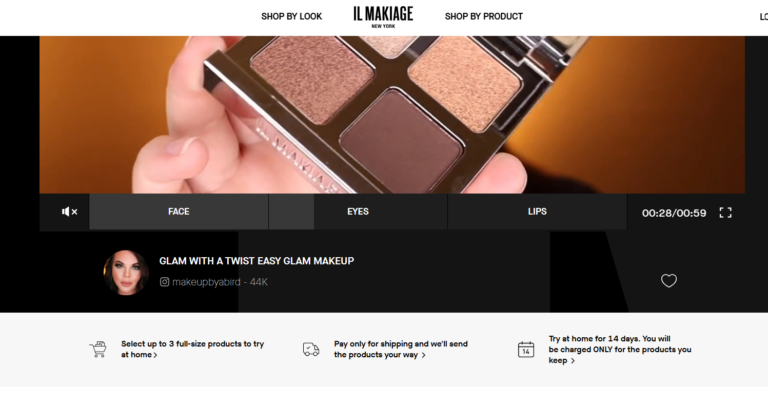Click the delivery truck icon
The image size is (768, 404).
point(311,349)
